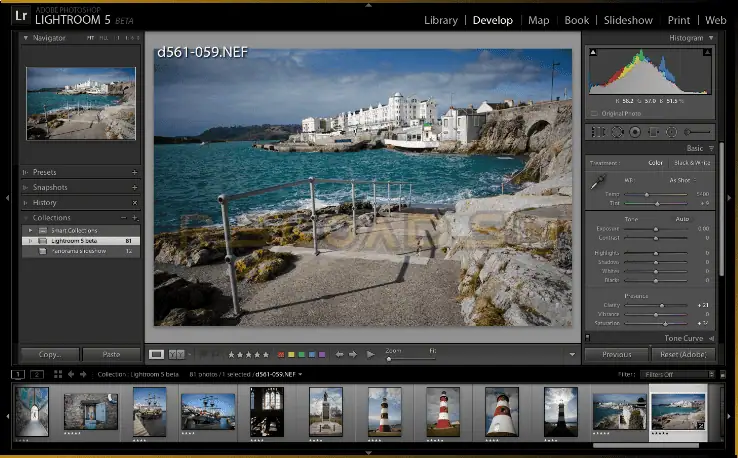The height and width of the screenshot is (458, 738).
Task: Click the Paste button
Action: [x=112, y=354]
